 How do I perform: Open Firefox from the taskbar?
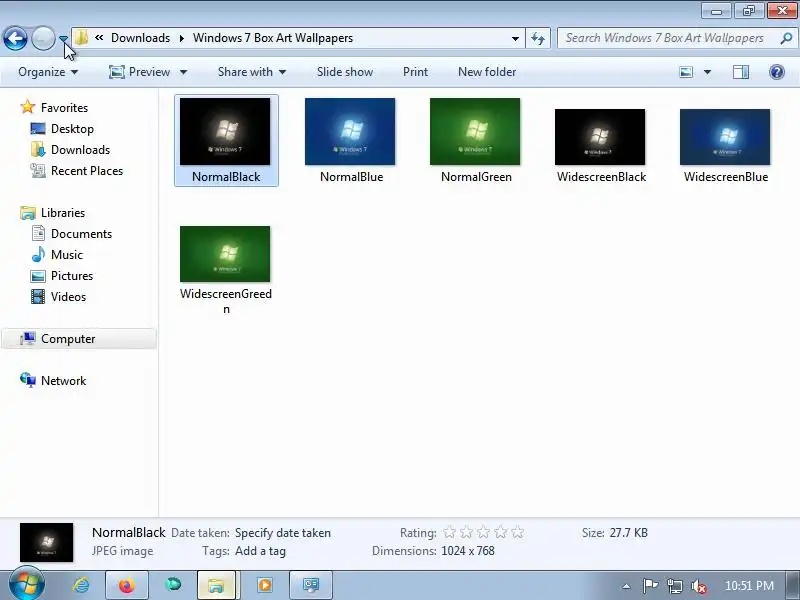click(x=127, y=585)
